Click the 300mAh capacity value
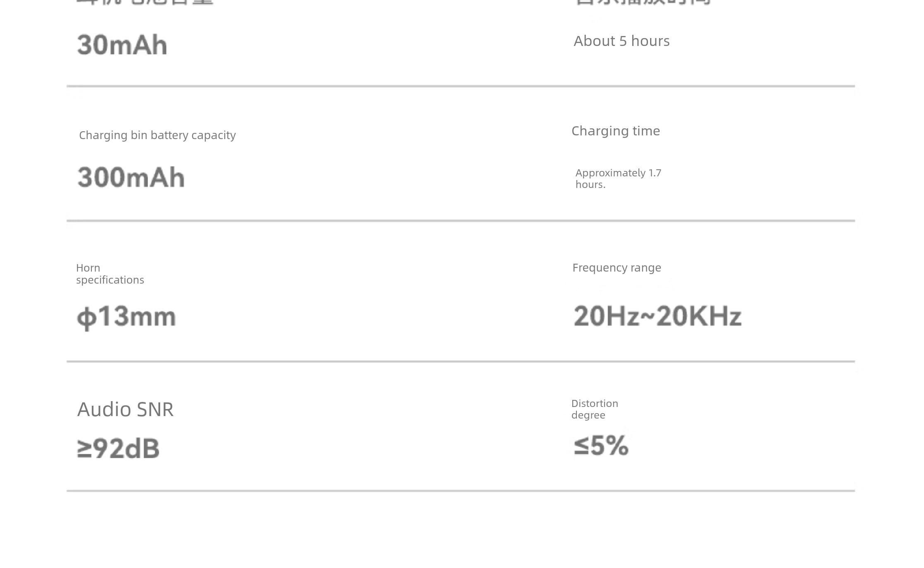Image resolution: width=924 pixels, height=568 pixels. (x=131, y=177)
